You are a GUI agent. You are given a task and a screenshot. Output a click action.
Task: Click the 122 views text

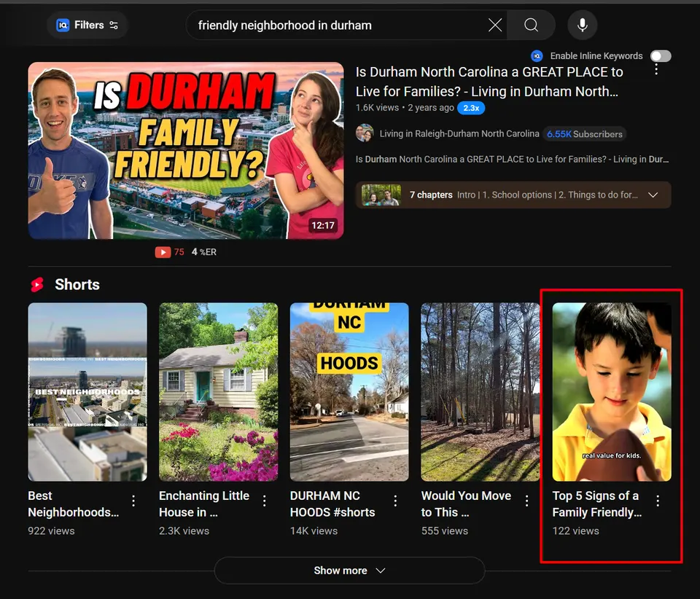(x=575, y=531)
